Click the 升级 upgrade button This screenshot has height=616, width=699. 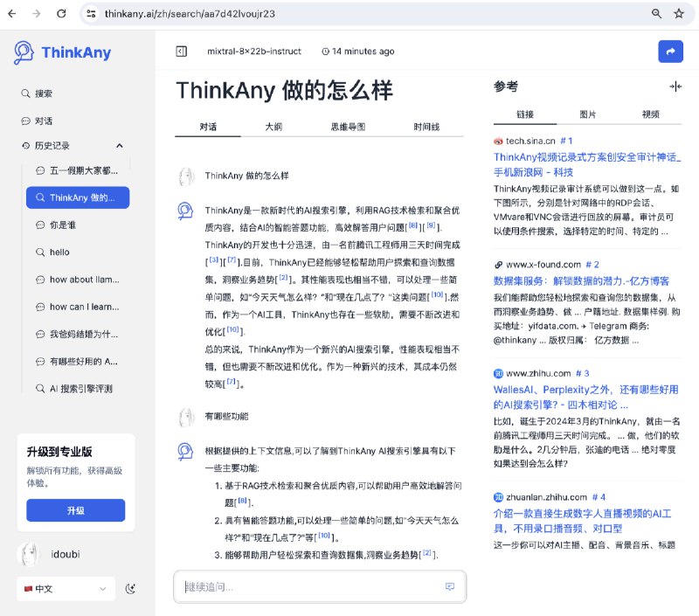pyautogui.click(x=75, y=510)
